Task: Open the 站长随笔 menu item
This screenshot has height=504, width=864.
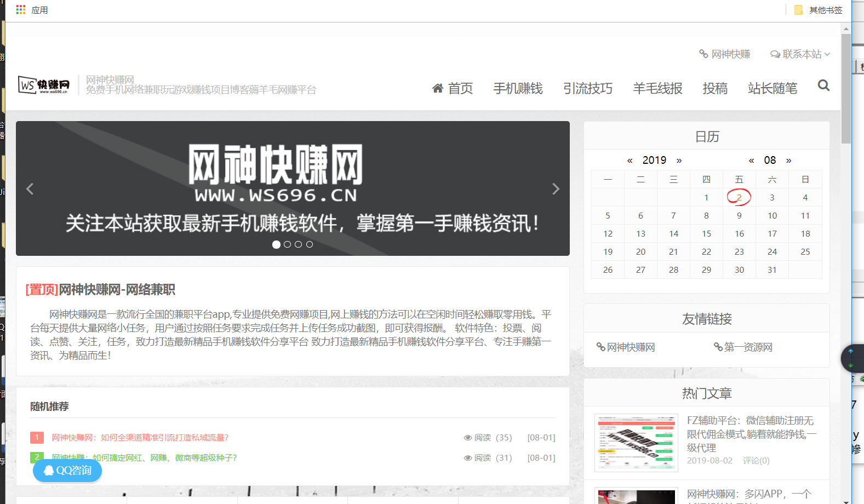Action: point(773,88)
